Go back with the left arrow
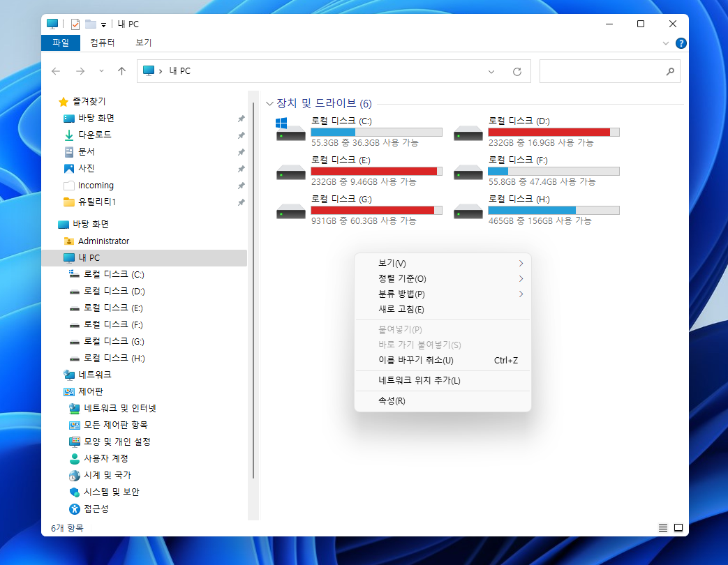The width and height of the screenshot is (728, 565). [56, 71]
